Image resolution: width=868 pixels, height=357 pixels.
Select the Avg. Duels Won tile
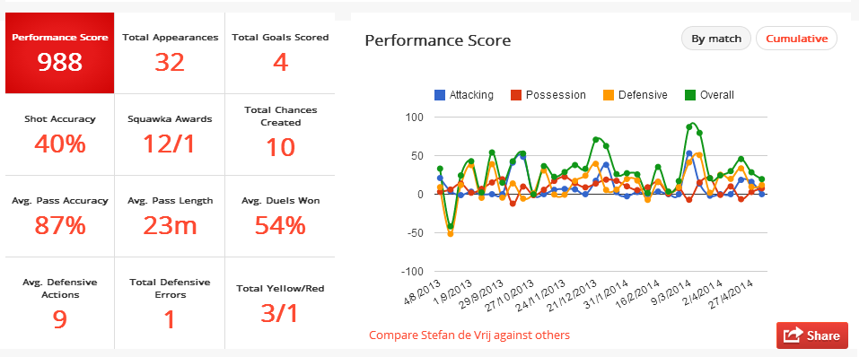tap(280, 216)
